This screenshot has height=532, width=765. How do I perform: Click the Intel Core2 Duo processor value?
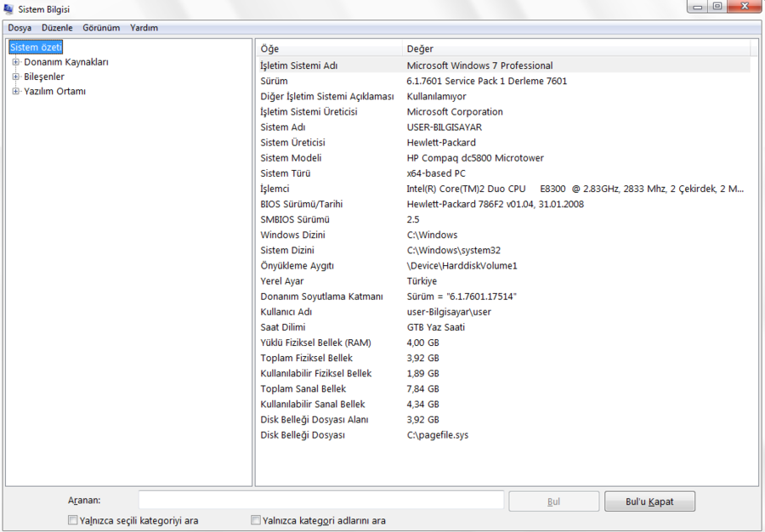point(575,189)
